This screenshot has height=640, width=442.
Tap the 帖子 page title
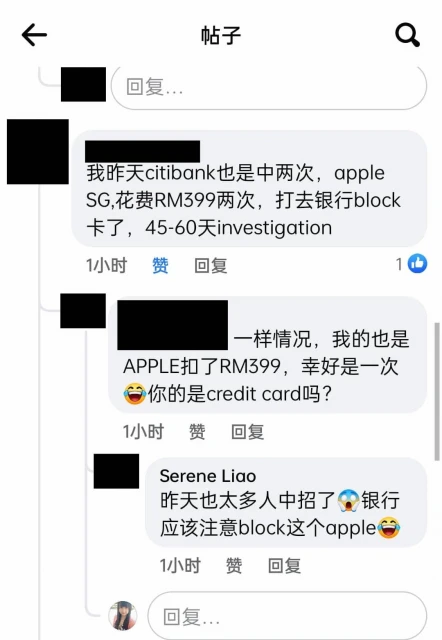coord(221,36)
